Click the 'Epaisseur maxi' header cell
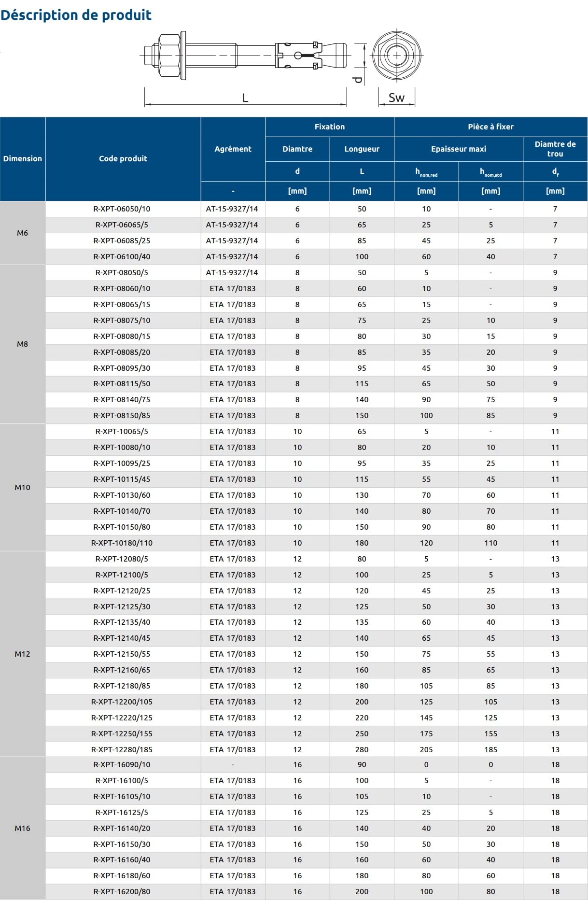 click(x=458, y=149)
